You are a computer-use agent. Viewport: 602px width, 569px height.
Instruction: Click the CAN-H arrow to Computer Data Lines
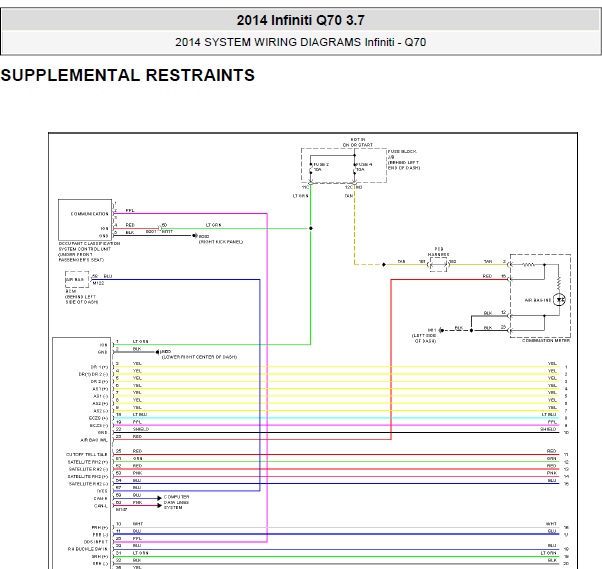click(x=159, y=498)
